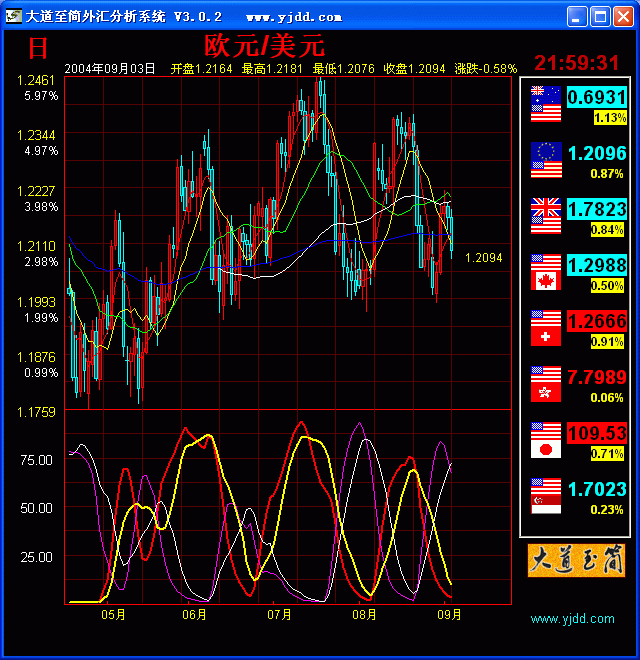Click the 06月 axis label

coord(194,615)
